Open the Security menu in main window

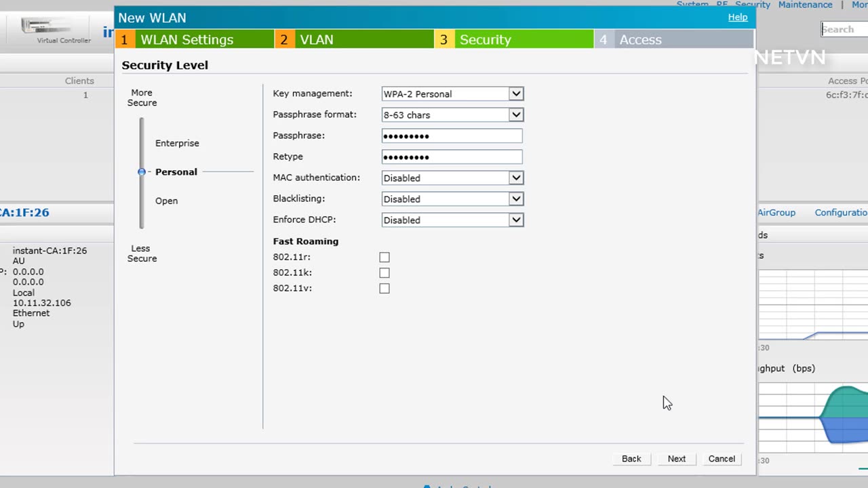coord(753,5)
